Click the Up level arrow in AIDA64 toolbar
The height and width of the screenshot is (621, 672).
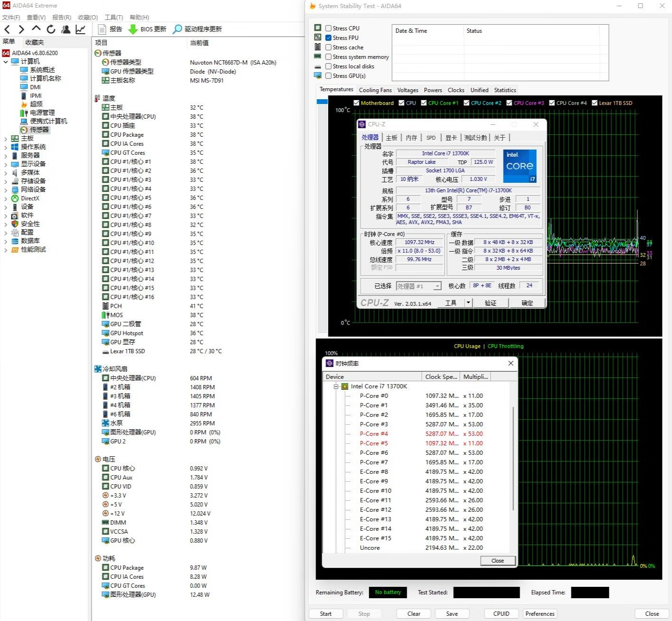coord(36,29)
